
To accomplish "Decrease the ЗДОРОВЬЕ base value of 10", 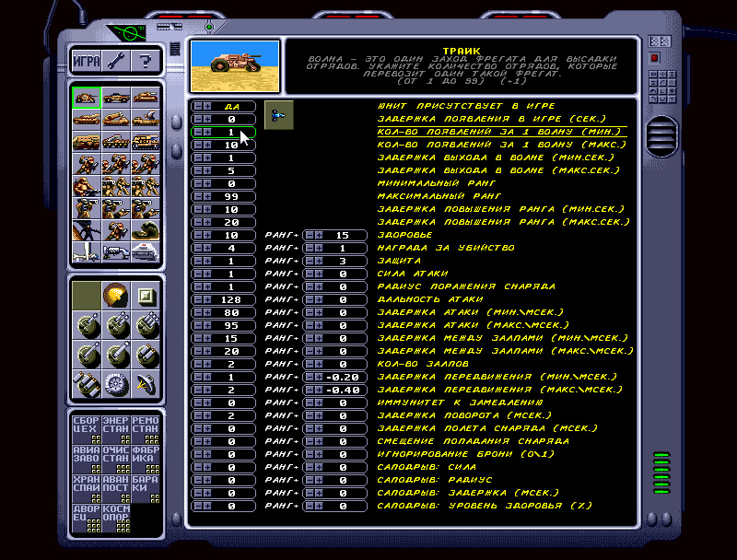I will click(198, 235).
